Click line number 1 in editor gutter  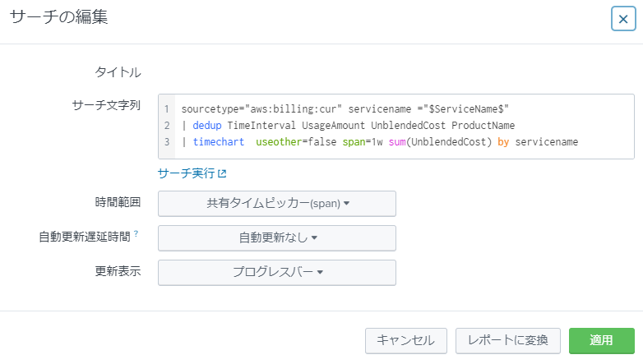pos(166,109)
